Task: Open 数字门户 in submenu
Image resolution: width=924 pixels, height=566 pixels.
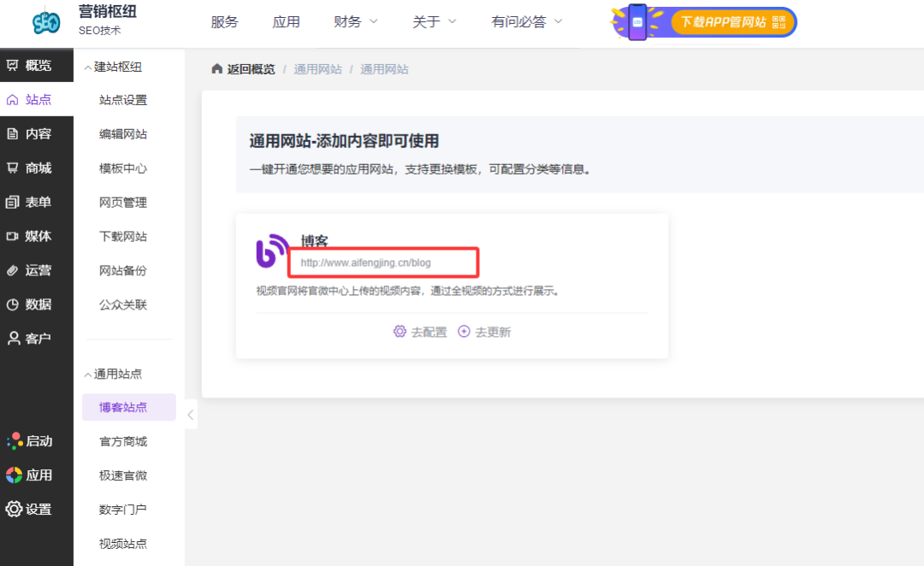Action: [x=123, y=510]
